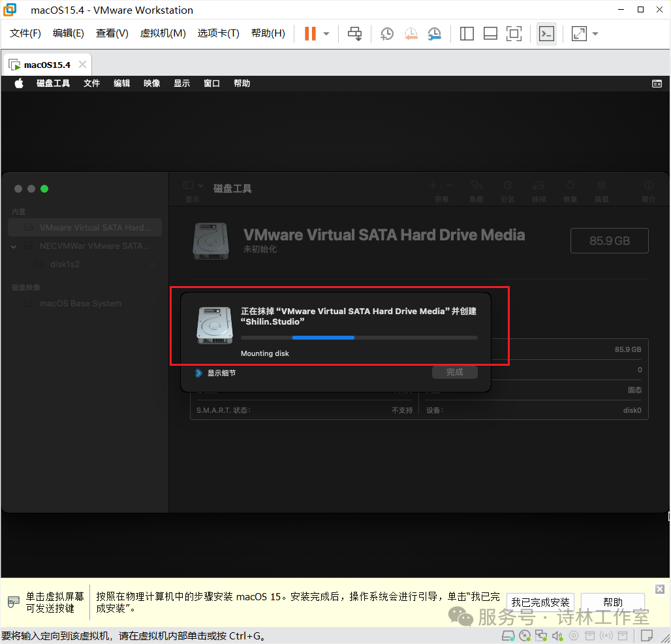Viewport: 671px width, 644px height.
Task: Open the 文件(F) menu in VMware
Action: 25,33
